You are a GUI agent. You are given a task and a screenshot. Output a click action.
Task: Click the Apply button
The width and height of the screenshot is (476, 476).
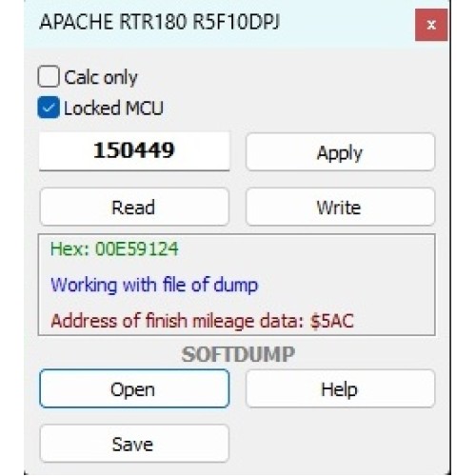pyautogui.click(x=340, y=152)
